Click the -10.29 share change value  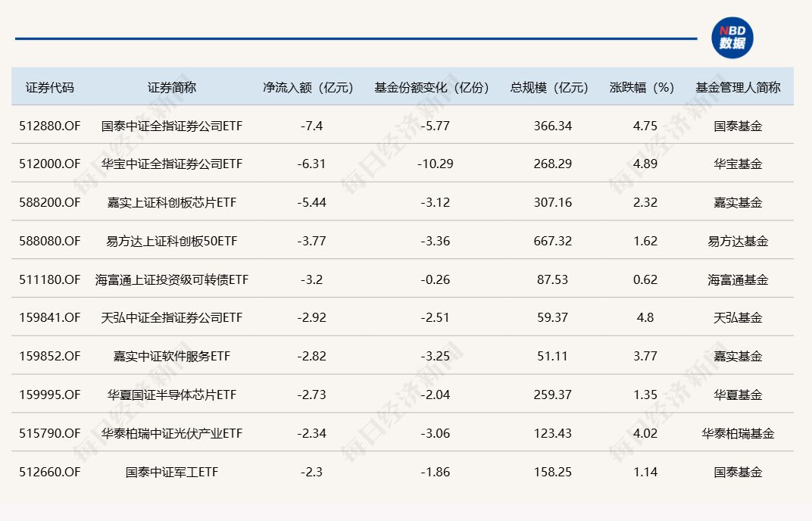435,164
